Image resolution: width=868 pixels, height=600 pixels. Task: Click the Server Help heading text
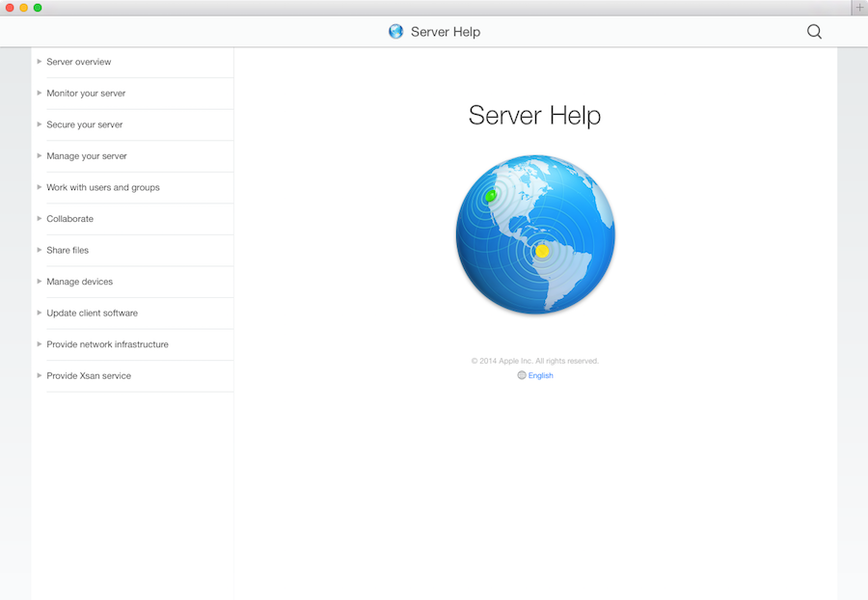tap(534, 116)
